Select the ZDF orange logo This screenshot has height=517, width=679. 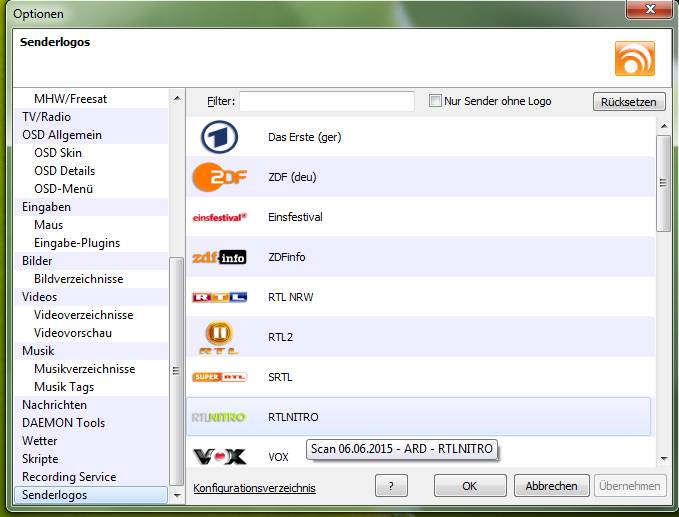(219, 177)
